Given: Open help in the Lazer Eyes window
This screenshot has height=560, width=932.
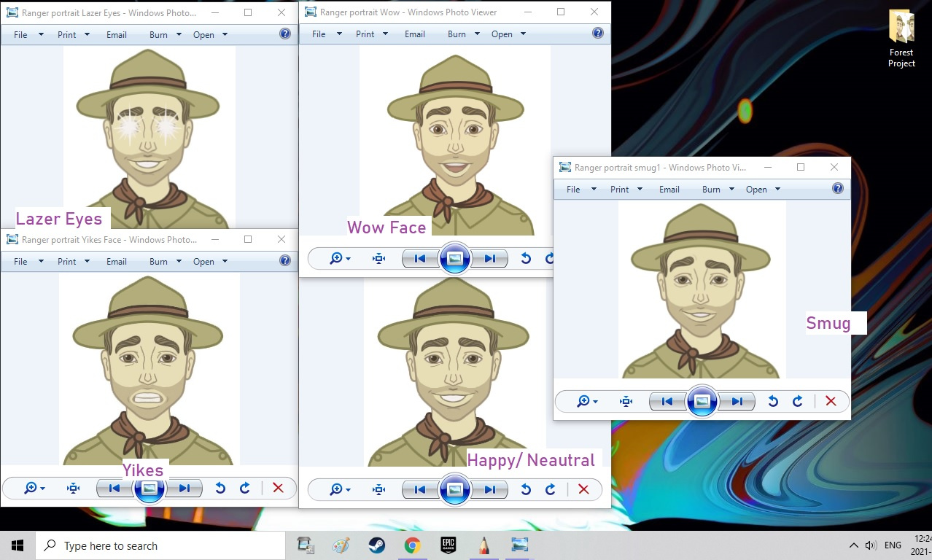Looking at the screenshot, I should (284, 34).
